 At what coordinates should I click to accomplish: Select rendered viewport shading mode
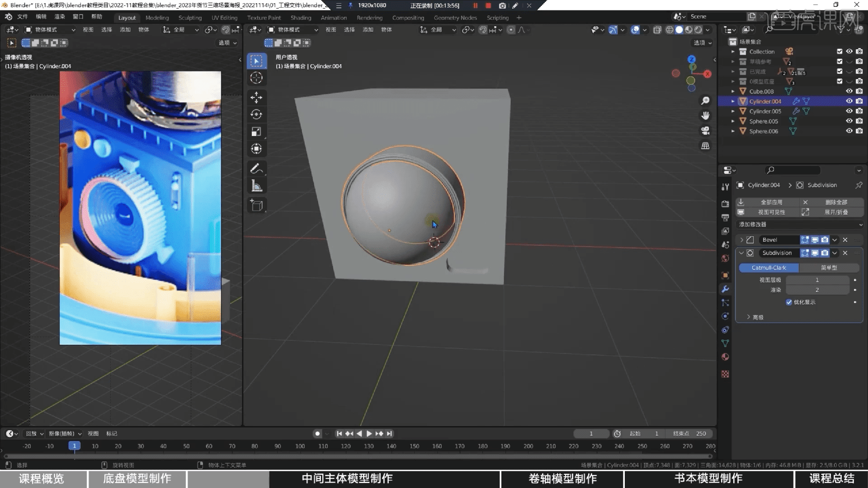coord(698,30)
